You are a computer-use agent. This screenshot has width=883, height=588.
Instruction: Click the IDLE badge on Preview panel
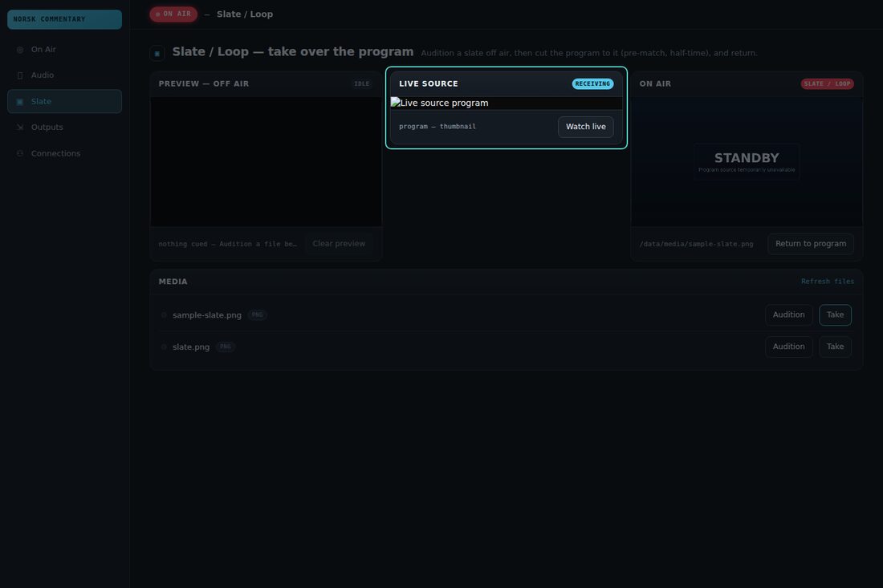[361, 84]
